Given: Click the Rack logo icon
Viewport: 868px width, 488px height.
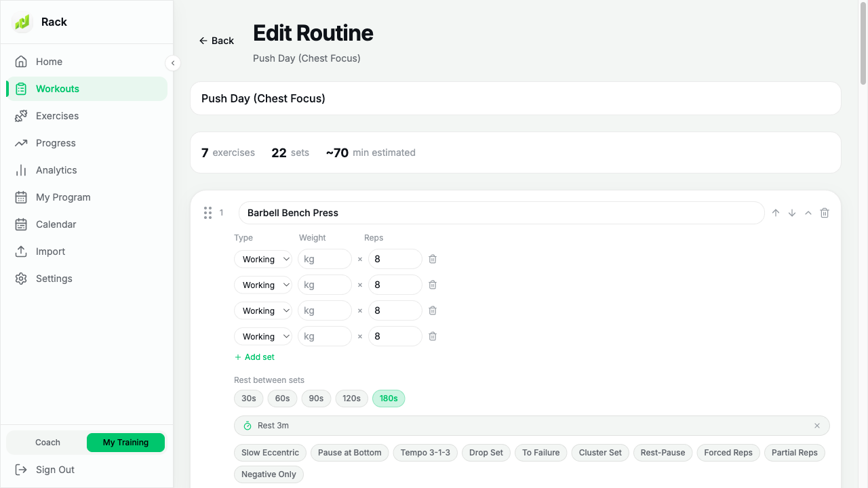Looking at the screenshot, I should pos(22,22).
